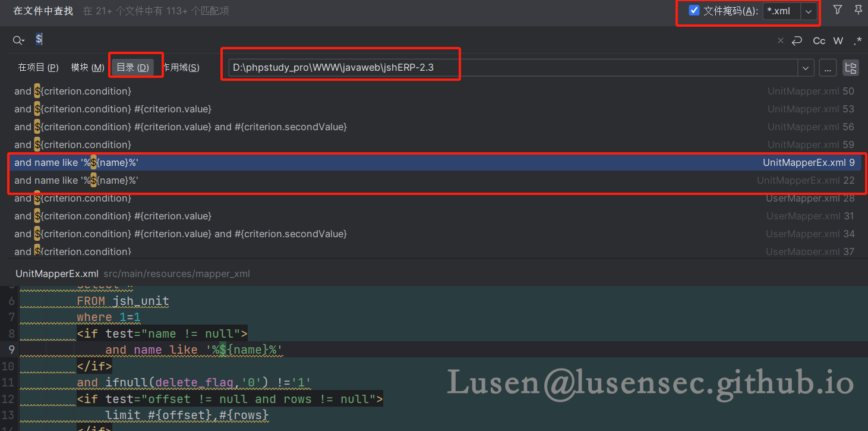
Task: Uncheck the 文件掩码 file mask checkbox
Action: (694, 11)
